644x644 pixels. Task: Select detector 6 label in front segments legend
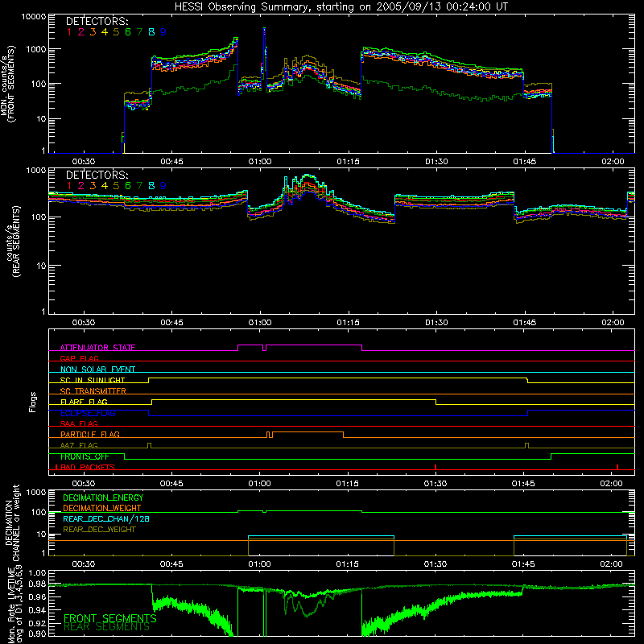[x=128, y=32]
